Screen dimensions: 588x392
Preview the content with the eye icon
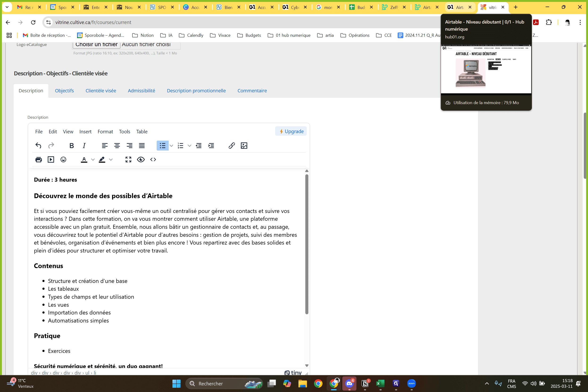click(141, 159)
